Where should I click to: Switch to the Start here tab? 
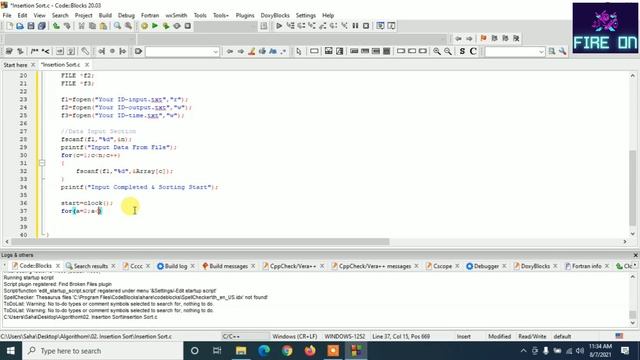[16, 65]
